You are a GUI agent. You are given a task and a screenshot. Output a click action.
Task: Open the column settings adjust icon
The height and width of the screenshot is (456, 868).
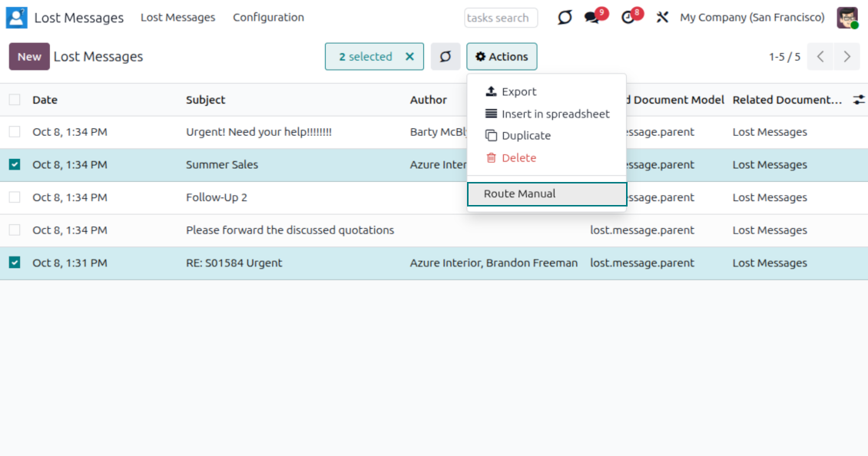coord(859,100)
